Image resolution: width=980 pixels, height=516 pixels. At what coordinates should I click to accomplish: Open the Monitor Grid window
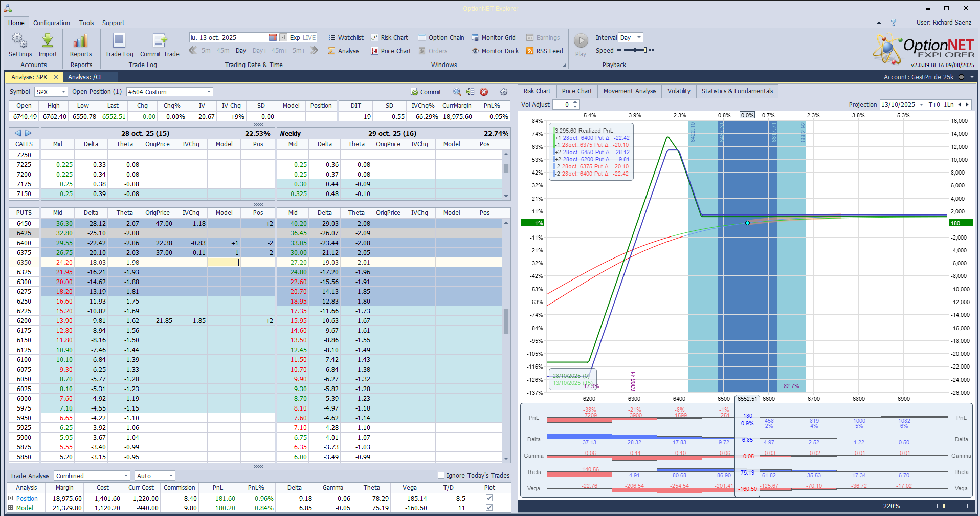coord(493,38)
